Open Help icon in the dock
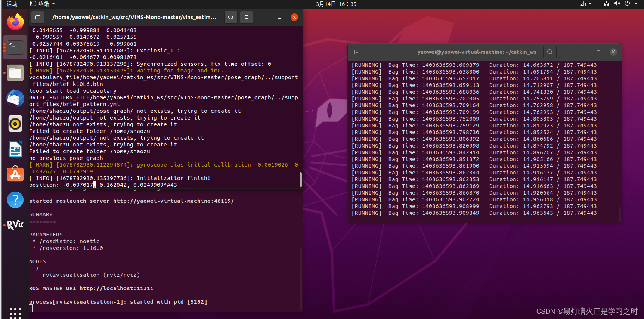 pos(15,200)
